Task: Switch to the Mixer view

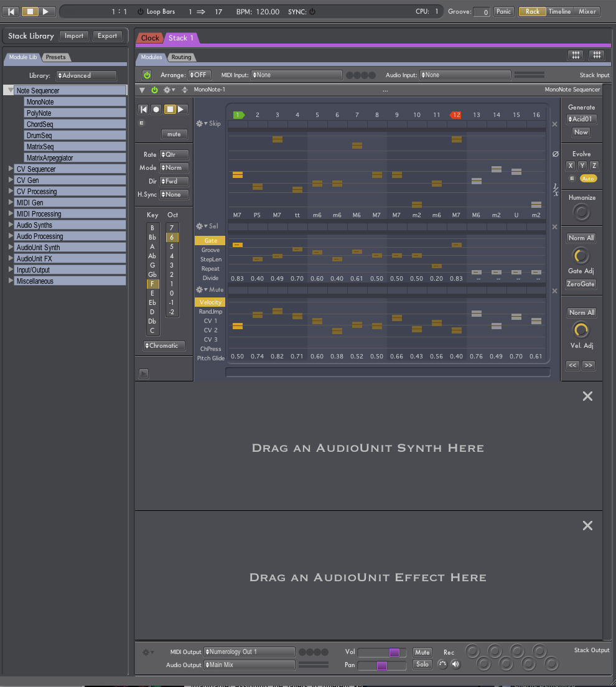Action: point(587,12)
